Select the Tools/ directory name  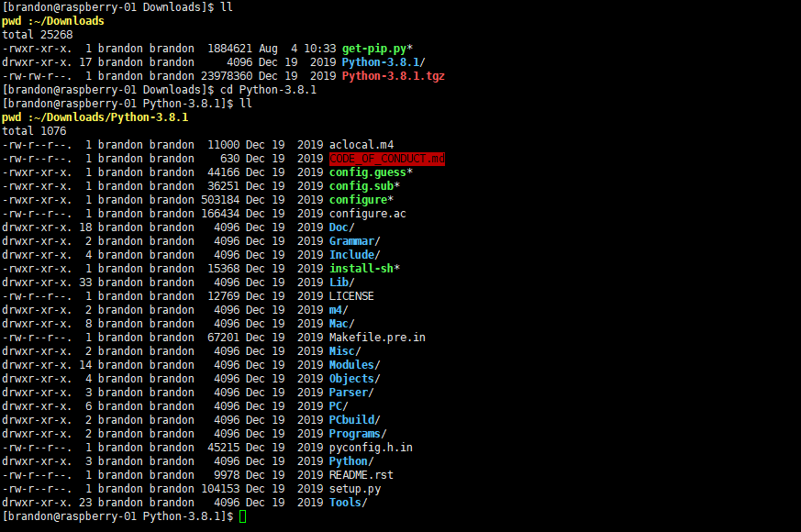[x=349, y=504]
